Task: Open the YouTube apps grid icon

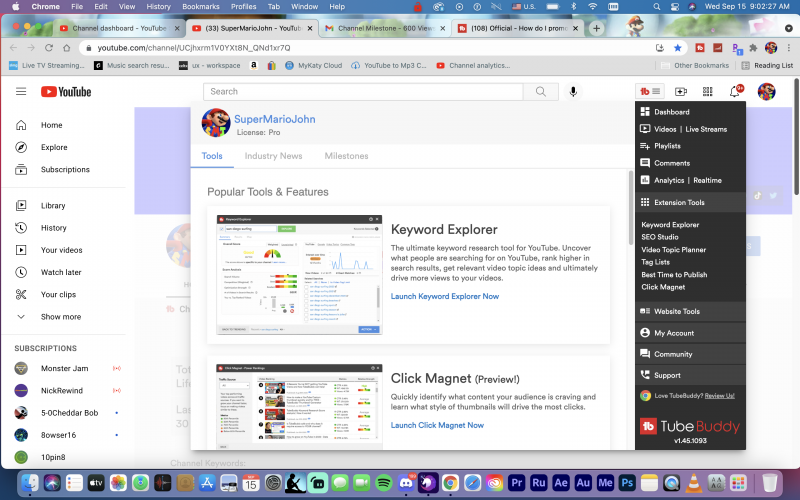Action: [x=708, y=92]
